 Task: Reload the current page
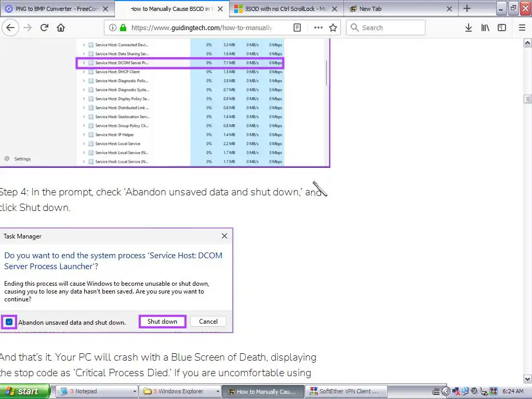pos(44,28)
